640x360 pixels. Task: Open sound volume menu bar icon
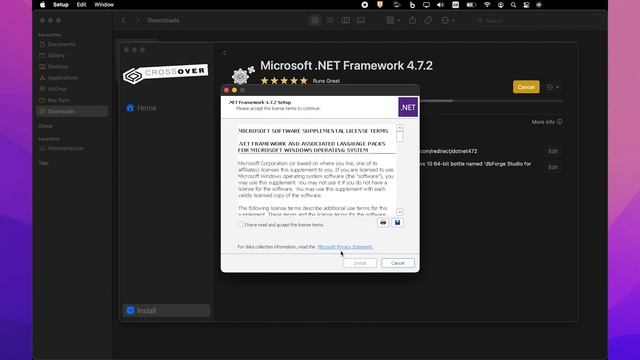[440, 5]
